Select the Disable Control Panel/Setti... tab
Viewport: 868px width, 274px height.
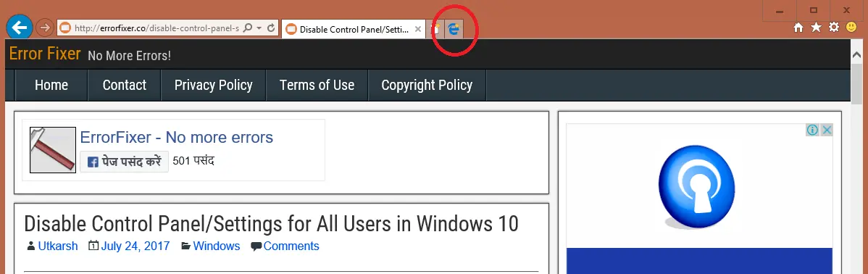pos(353,29)
